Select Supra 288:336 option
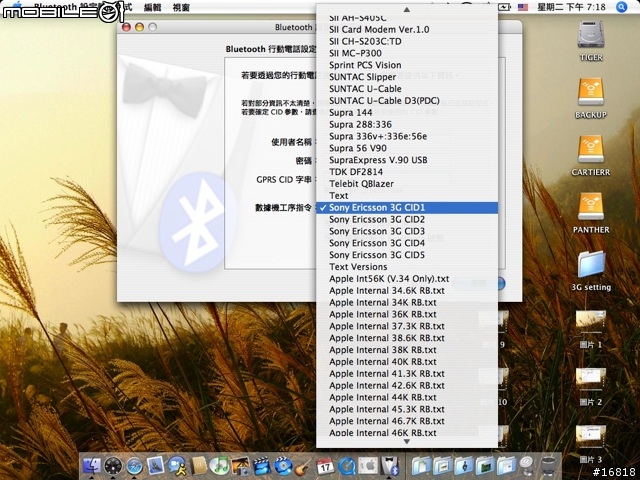 407,124
